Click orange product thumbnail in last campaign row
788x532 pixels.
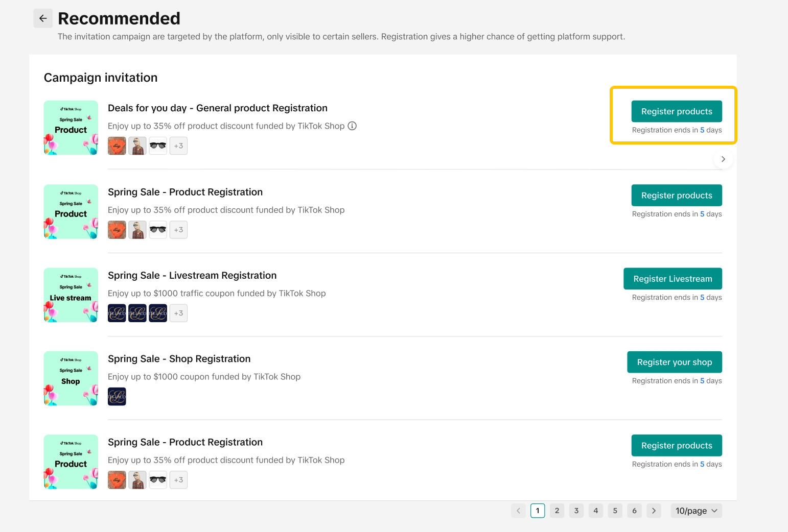click(x=117, y=480)
